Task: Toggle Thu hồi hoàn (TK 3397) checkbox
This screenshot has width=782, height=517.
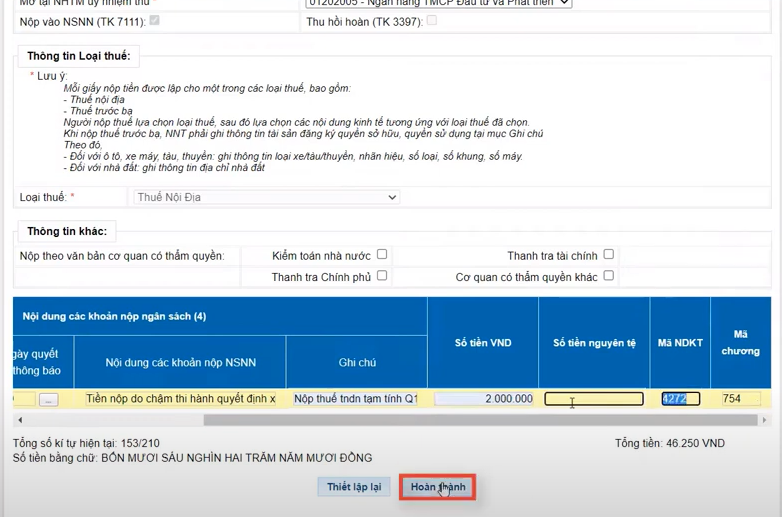Action: click(432, 20)
